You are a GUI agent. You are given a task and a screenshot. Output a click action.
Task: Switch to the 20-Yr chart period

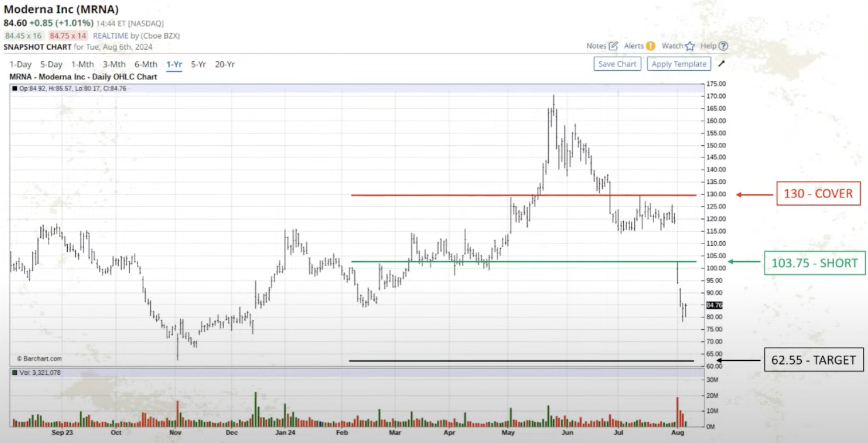[x=225, y=64]
